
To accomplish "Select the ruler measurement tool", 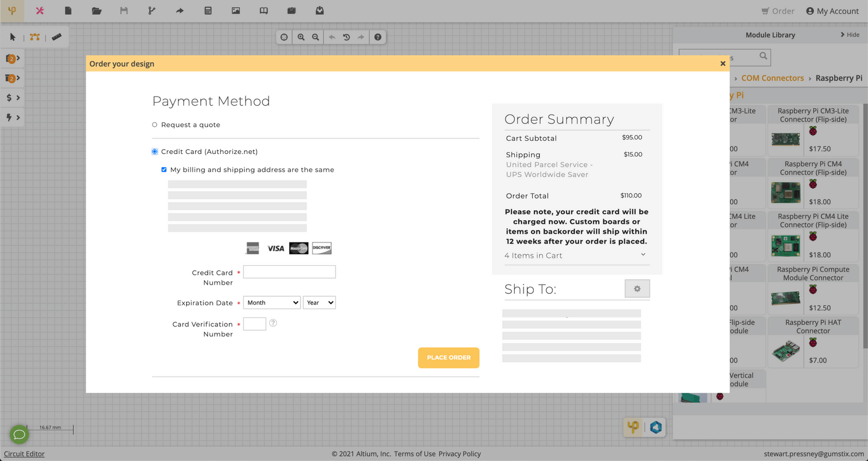I will (56, 37).
